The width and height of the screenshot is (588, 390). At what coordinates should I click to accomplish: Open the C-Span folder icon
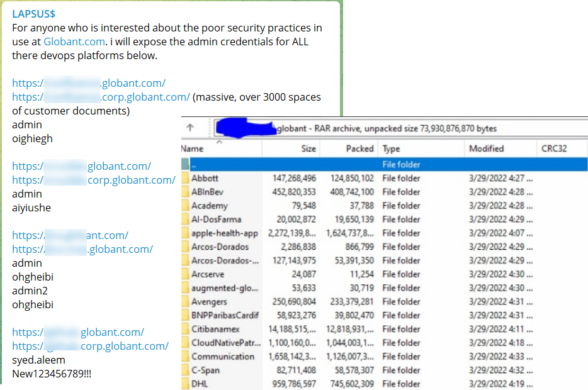pos(185,370)
